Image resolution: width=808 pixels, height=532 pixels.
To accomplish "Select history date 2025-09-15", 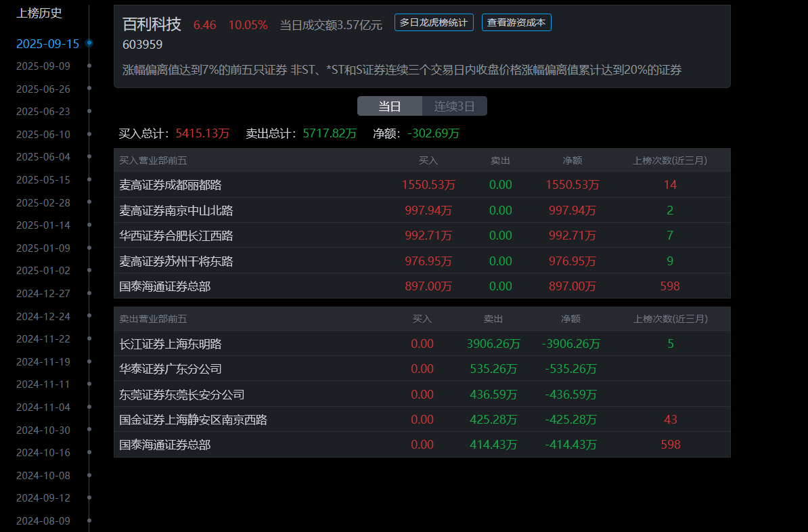I will coord(47,44).
